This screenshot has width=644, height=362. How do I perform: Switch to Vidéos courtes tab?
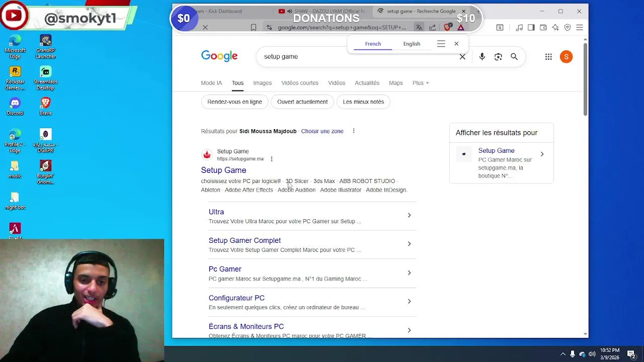click(x=300, y=83)
